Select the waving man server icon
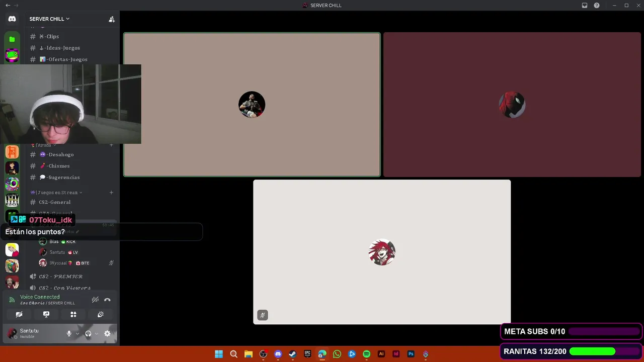644x362 pixels. click(12, 282)
